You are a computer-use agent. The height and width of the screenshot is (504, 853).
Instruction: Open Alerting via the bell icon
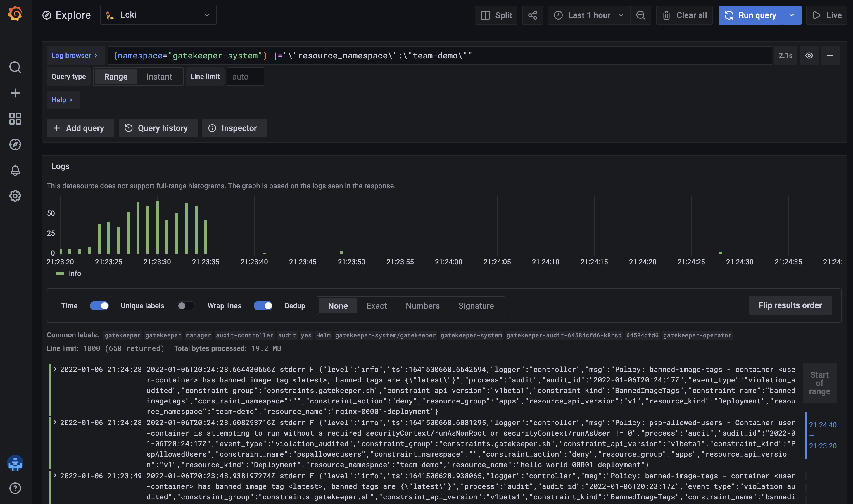[x=15, y=170]
